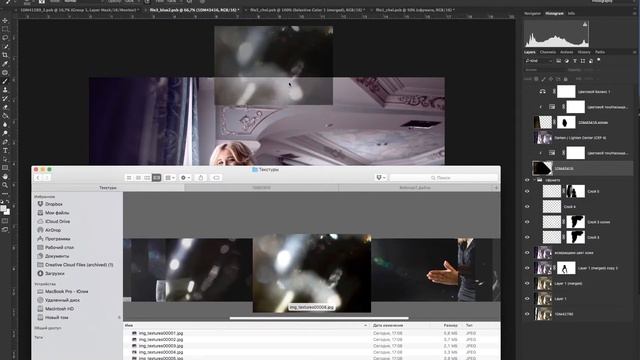Toggle visibility of unmasked transparent layer in group
Screen dimensions: 640x360
(x=527, y=207)
